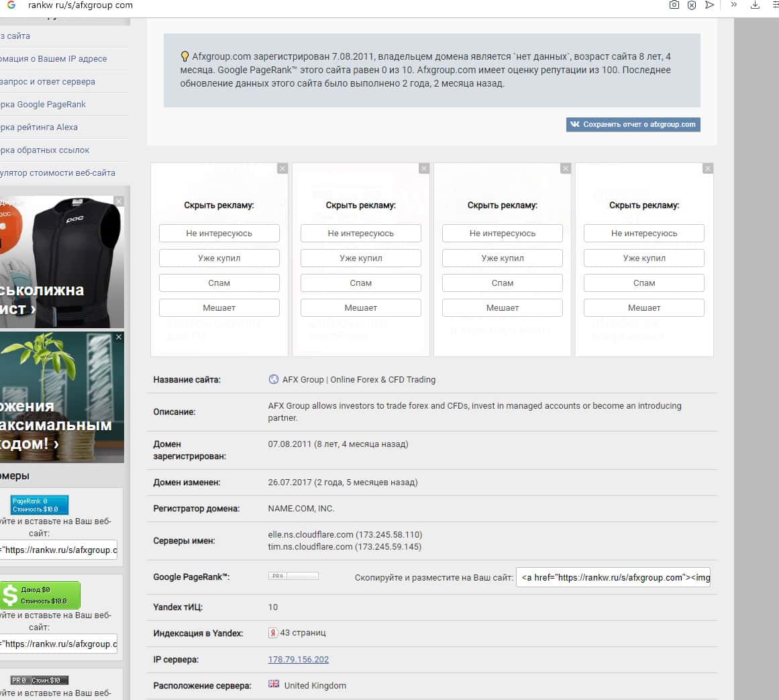Mark the third ad as 'Спам'
Viewport: 779px width, 700px height.
[503, 283]
